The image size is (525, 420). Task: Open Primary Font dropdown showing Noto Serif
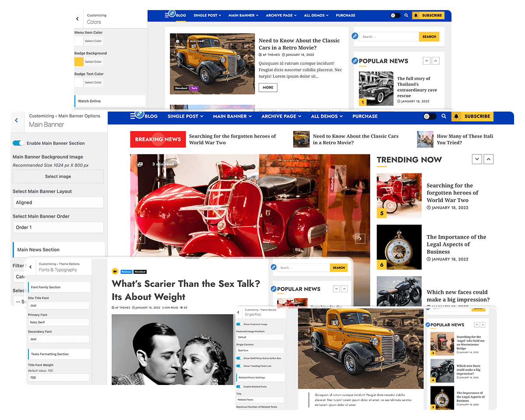coord(59,322)
